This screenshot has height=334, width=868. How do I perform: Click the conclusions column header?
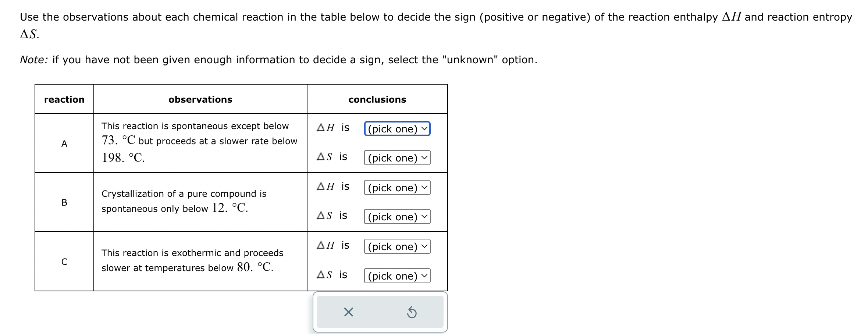[x=377, y=99]
